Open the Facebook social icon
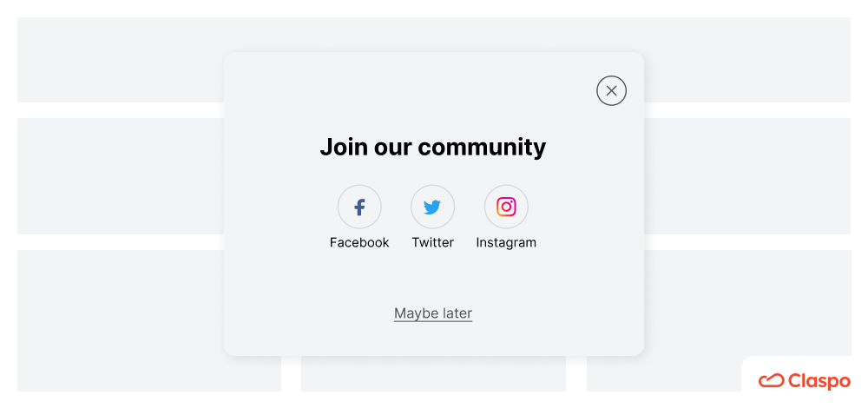Screen dimensions: 868x408 [359, 207]
